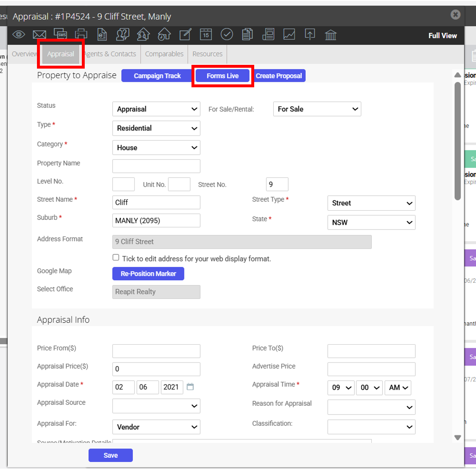
Task: Click the Advertise Price input field
Action: coord(371,369)
